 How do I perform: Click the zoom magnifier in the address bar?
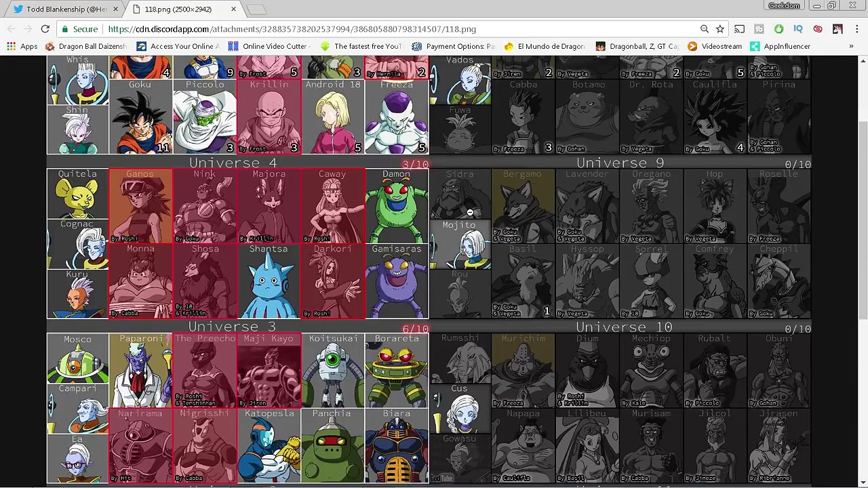point(705,29)
